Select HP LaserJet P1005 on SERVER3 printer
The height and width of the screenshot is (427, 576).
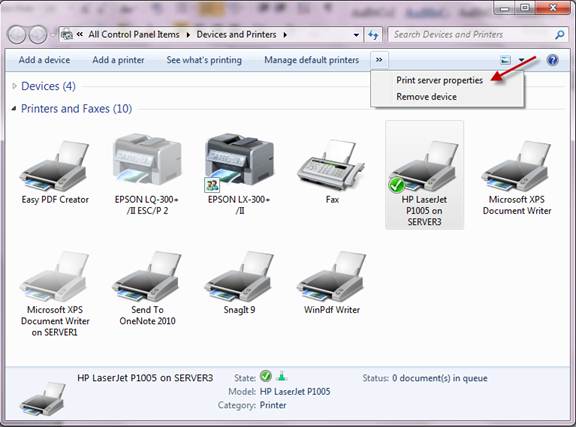[x=424, y=175]
